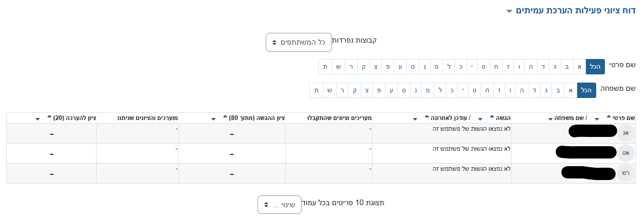Sort ascending by ציון להערכה (20) arrow
The height and width of the screenshot is (219, 644).
[49, 117]
